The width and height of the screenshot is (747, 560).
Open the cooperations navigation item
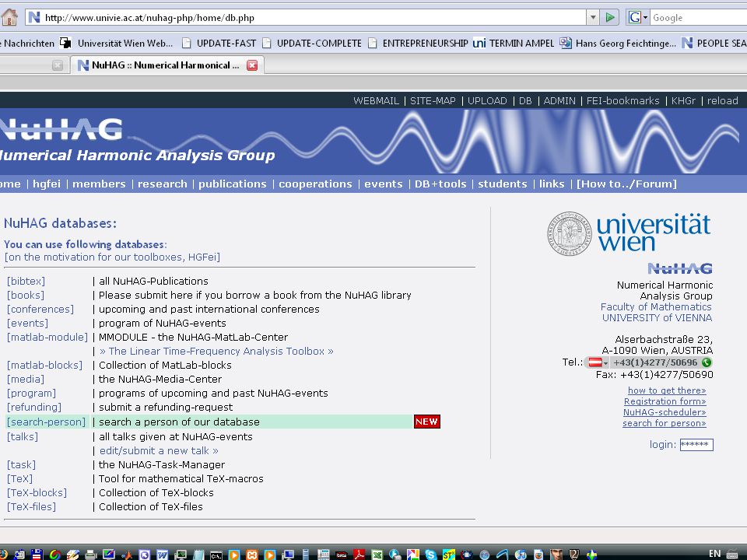(x=315, y=184)
